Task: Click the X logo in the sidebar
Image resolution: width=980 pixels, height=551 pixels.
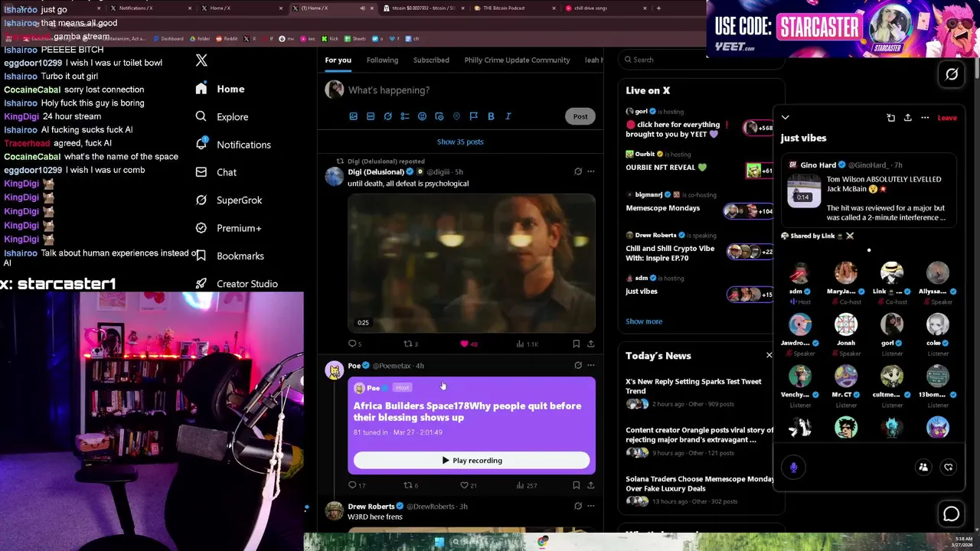Action: (201, 60)
